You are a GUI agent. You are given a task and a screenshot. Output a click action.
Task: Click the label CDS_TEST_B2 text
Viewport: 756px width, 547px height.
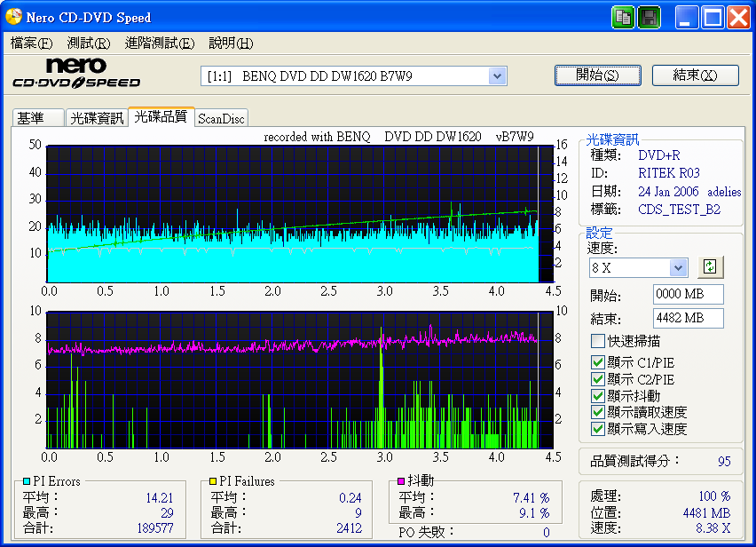tap(680, 210)
